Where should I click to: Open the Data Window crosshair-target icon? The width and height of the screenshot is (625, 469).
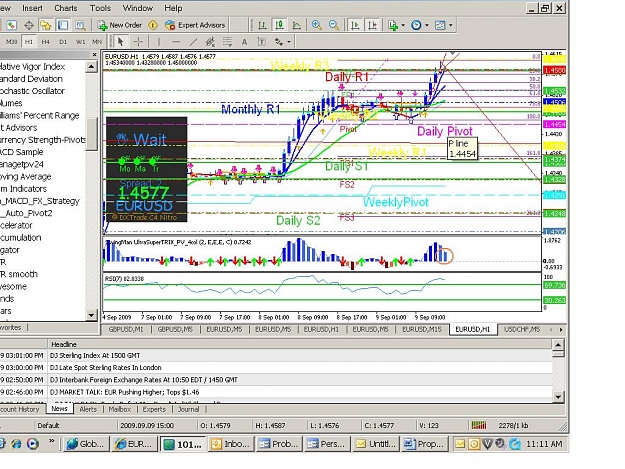click(29, 25)
